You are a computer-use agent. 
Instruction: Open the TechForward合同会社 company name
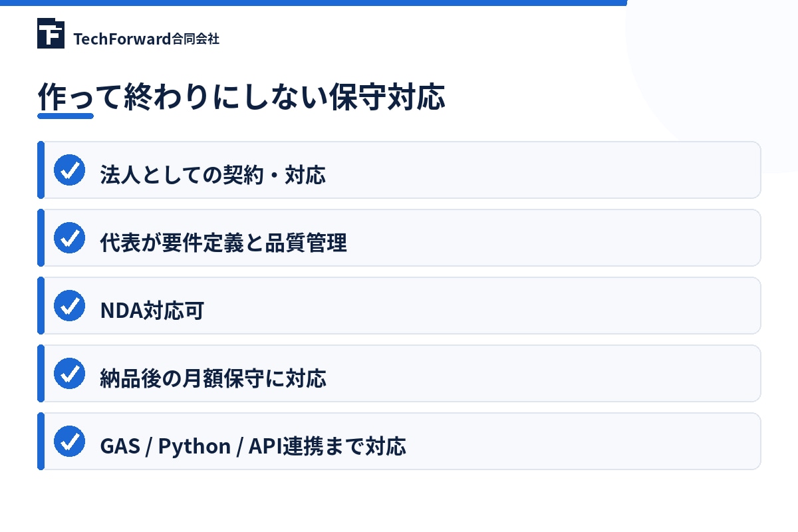pyautogui.click(x=146, y=39)
